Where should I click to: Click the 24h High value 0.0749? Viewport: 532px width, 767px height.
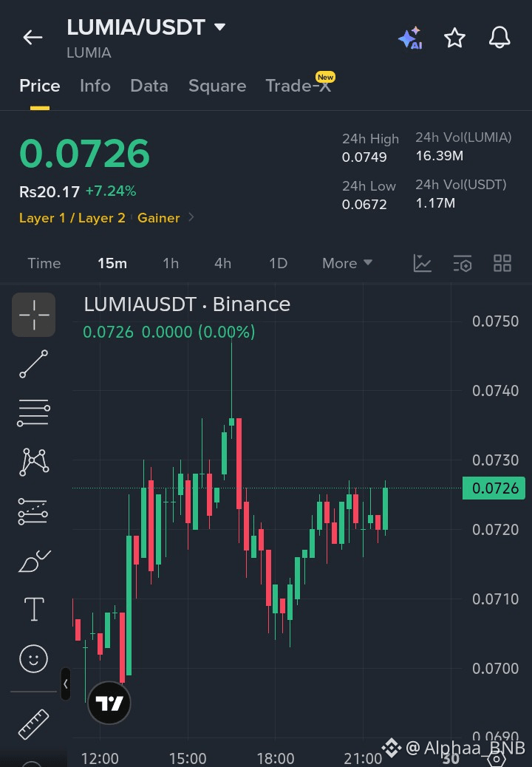(x=364, y=157)
